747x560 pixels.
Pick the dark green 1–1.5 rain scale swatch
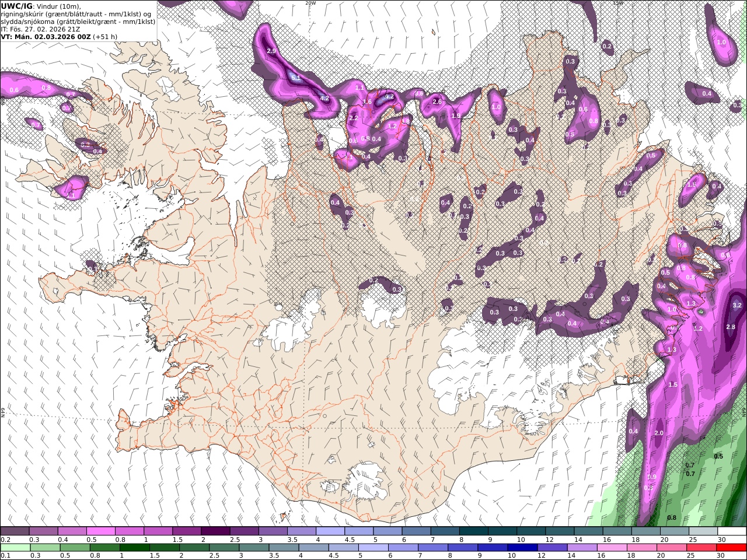click(x=135, y=547)
